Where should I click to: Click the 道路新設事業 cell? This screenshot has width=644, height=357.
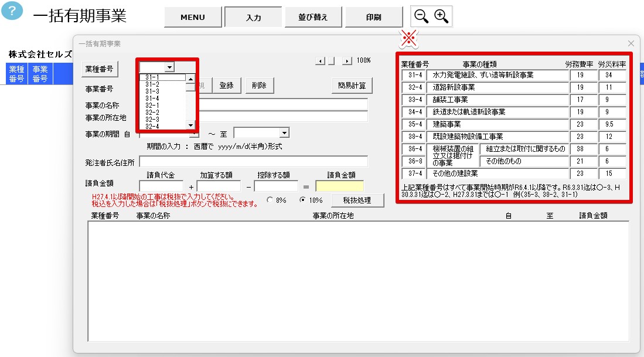pos(498,87)
